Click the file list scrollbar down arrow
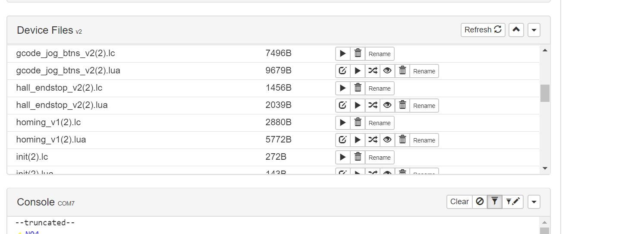 pos(545,168)
